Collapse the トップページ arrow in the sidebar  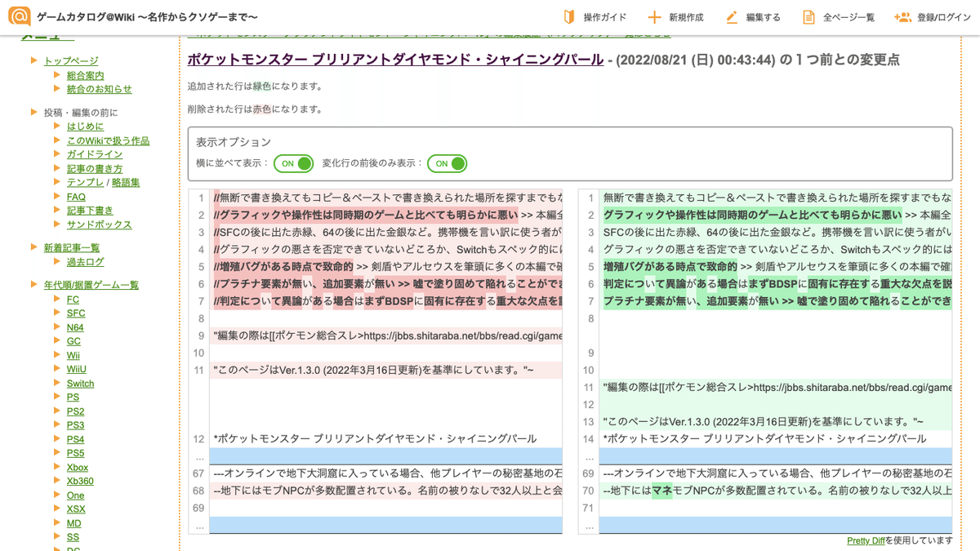[x=33, y=60]
